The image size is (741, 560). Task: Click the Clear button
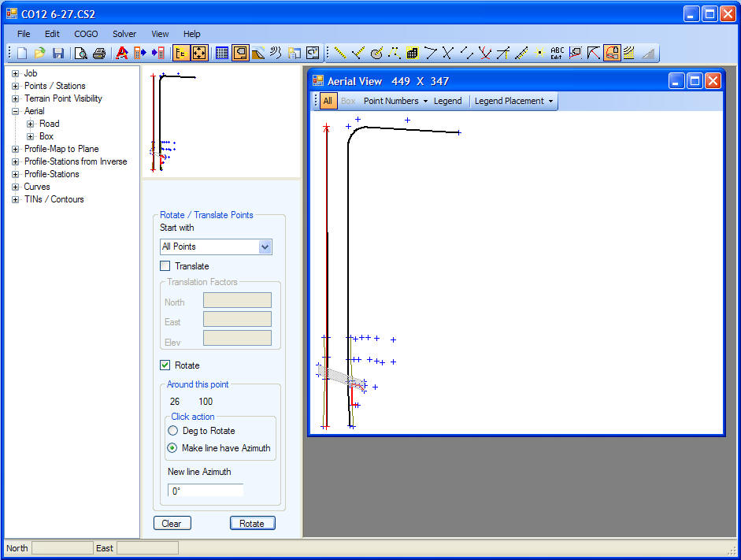172,523
